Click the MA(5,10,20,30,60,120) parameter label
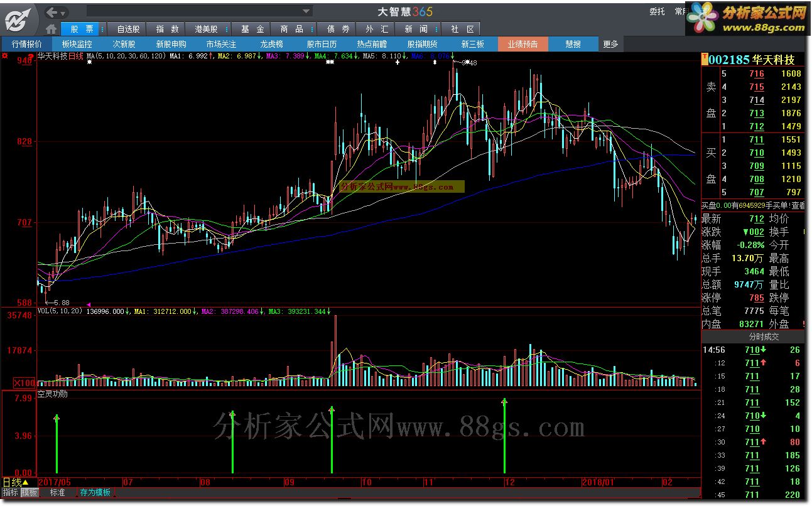The width and height of the screenshot is (812, 506). (126, 56)
